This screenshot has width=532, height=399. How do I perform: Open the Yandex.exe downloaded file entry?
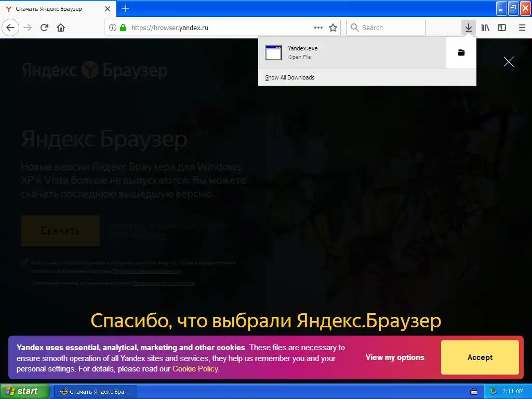[352, 52]
